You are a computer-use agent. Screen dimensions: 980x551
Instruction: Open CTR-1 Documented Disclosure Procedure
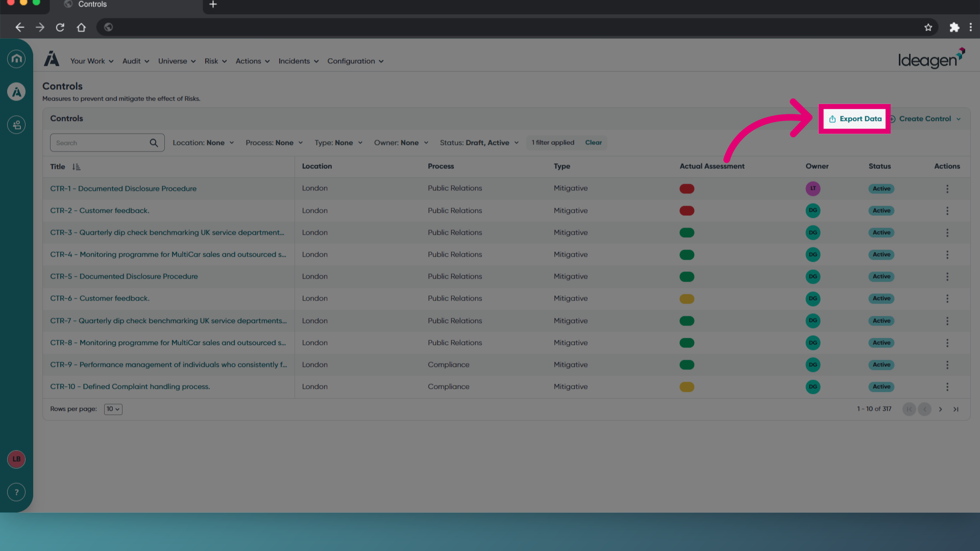pyautogui.click(x=123, y=189)
